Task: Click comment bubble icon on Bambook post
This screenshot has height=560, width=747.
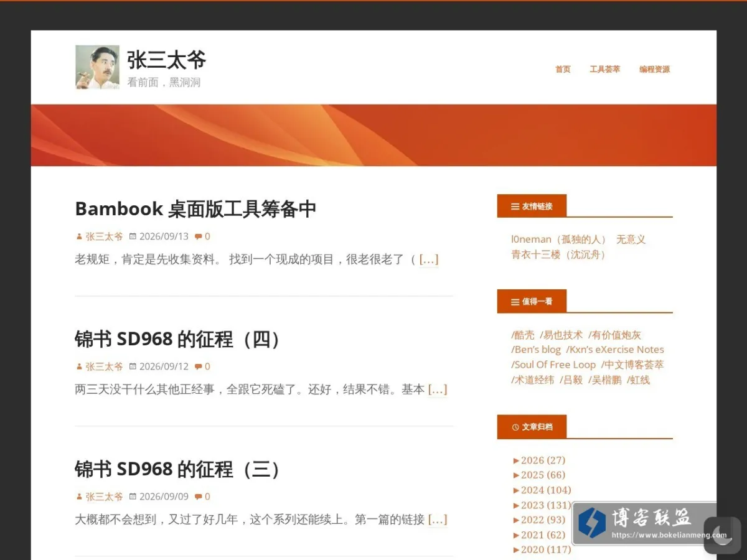Action: click(198, 236)
